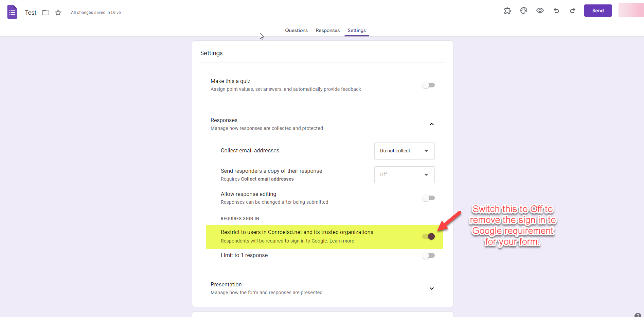This screenshot has width=644, height=317.
Task: Click the Test form title field
Action: coord(31,13)
